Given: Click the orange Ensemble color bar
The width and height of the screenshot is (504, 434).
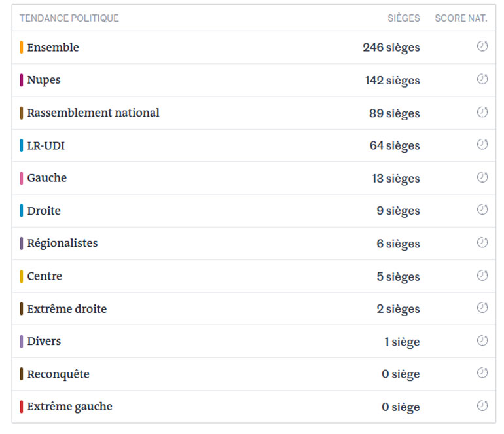Looking at the screenshot, I should 22,47.
